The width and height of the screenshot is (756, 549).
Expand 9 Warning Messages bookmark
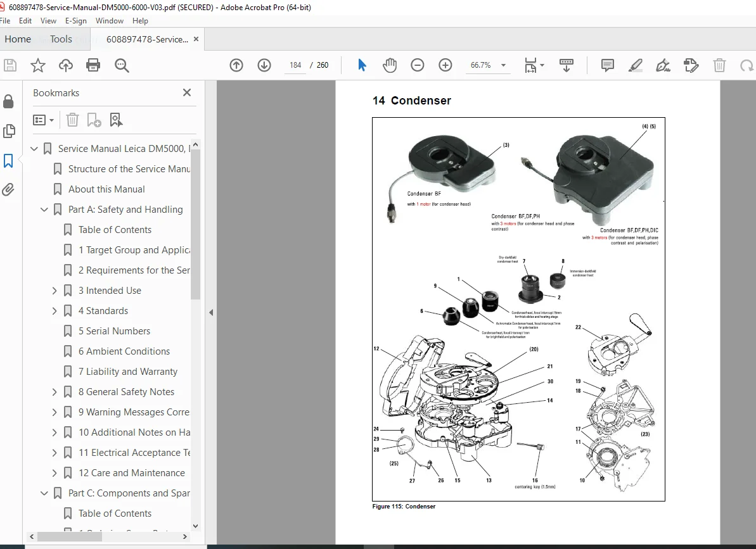[x=54, y=412]
